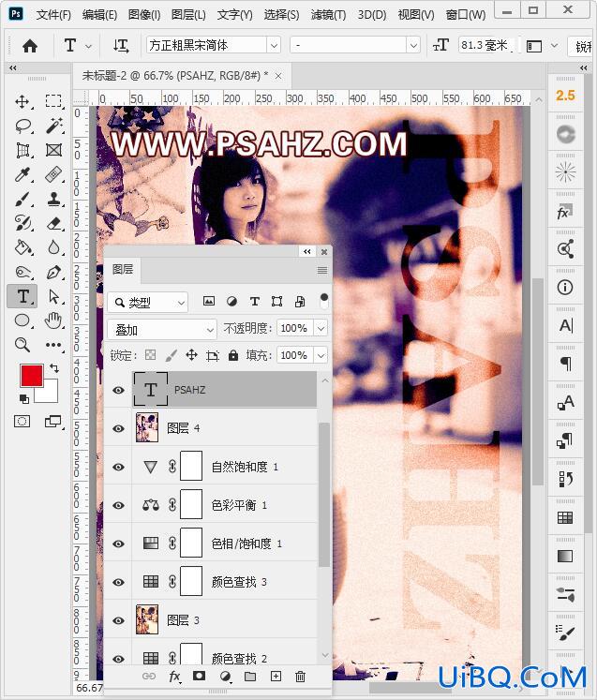Select the Magic Wand tool
This screenshot has height=700, width=597.
[53, 126]
